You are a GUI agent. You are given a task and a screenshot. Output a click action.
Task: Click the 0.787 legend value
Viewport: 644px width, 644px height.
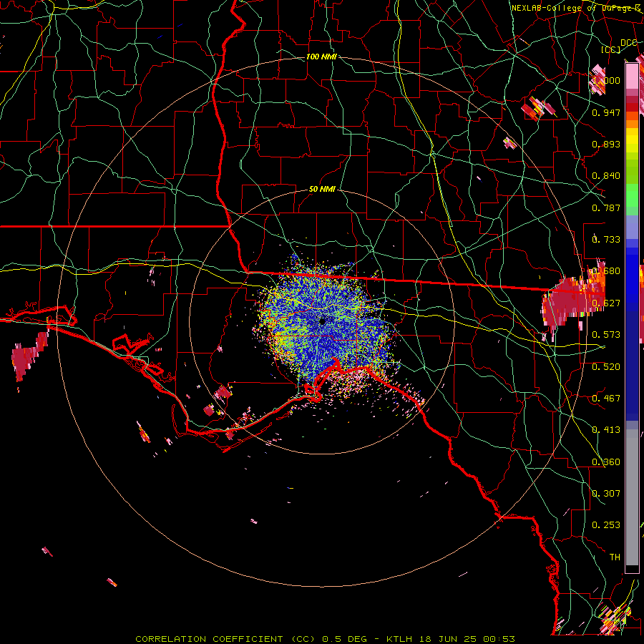(x=606, y=208)
